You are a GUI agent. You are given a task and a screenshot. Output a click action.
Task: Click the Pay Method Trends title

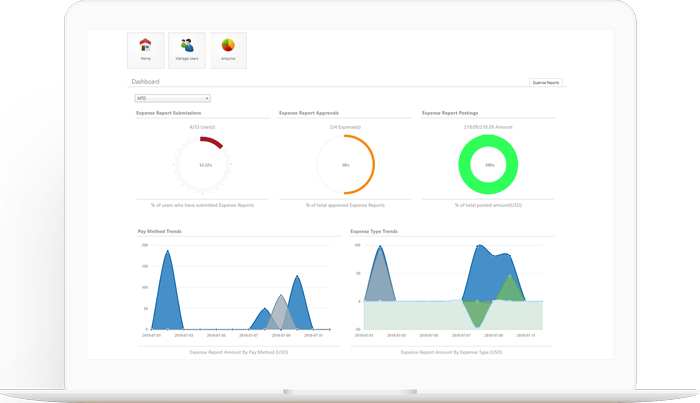click(x=159, y=231)
